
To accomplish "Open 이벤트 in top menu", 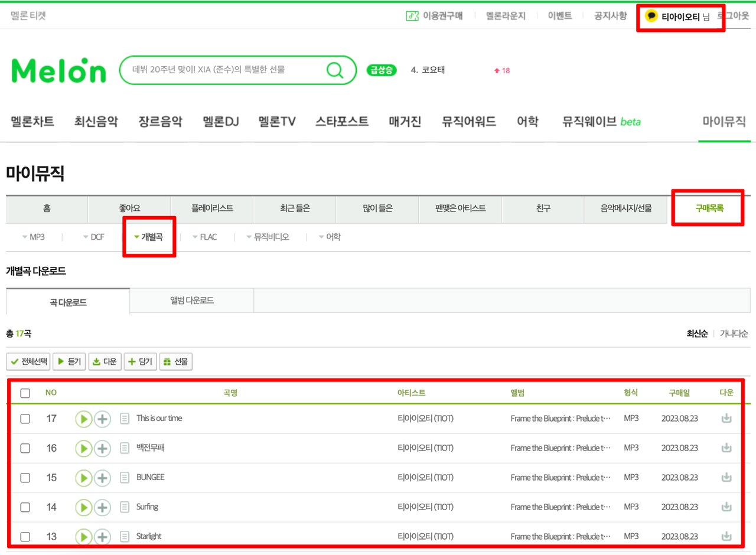I will coord(560,16).
